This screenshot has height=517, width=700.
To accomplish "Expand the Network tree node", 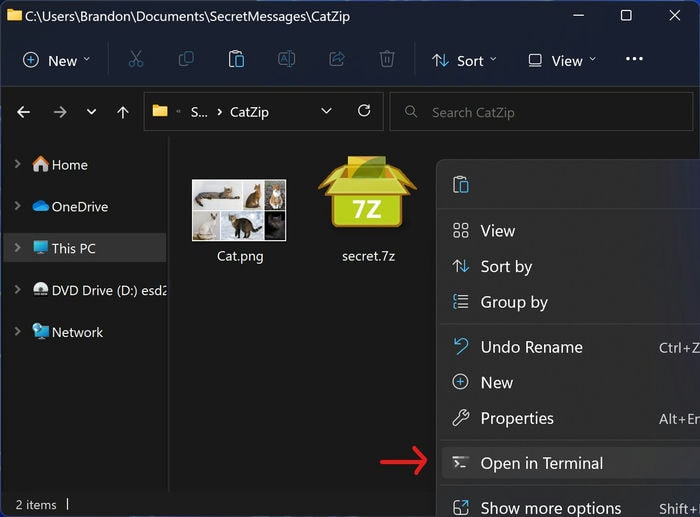I will pyautogui.click(x=18, y=332).
